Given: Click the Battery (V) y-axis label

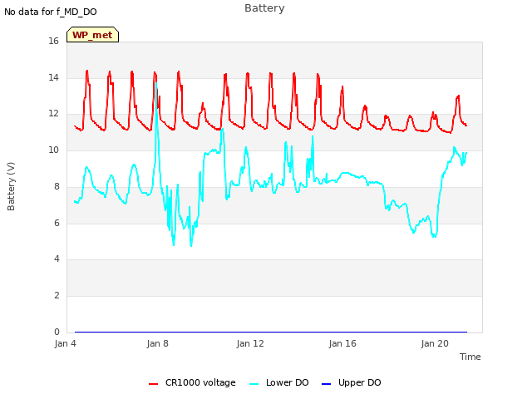Looking at the screenshot, I should [11, 186].
